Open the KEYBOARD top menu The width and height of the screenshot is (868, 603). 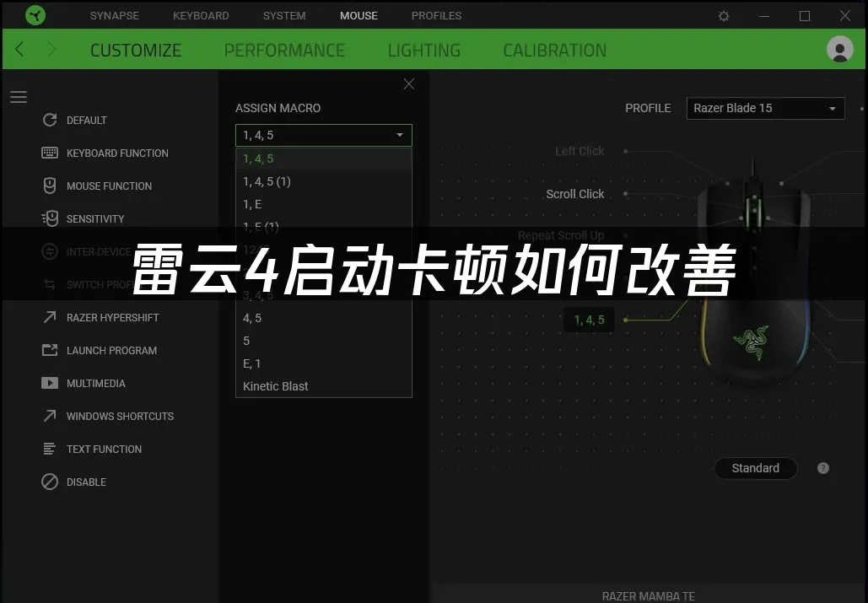tap(201, 15)
